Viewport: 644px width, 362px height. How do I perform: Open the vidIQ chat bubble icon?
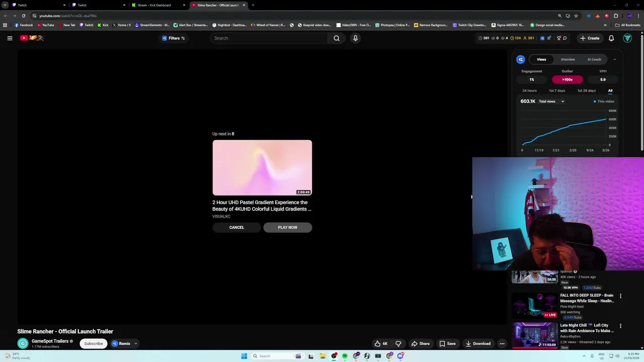[x=565, y=38]
